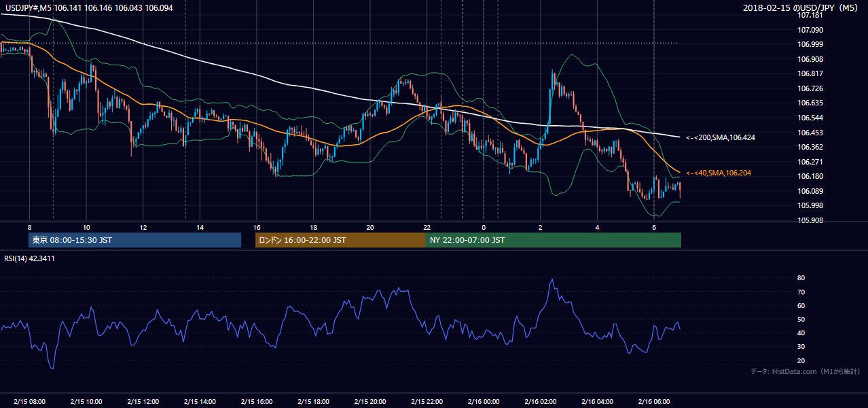Click hour marker 10 under price chart
The width and height of the screenshot is (868, 408).
pos(86,227)
